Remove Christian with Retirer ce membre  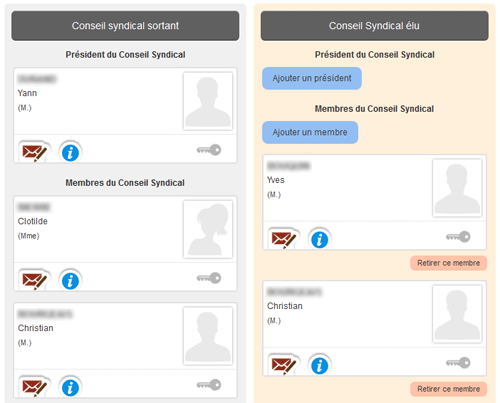[x=448, y=389]
